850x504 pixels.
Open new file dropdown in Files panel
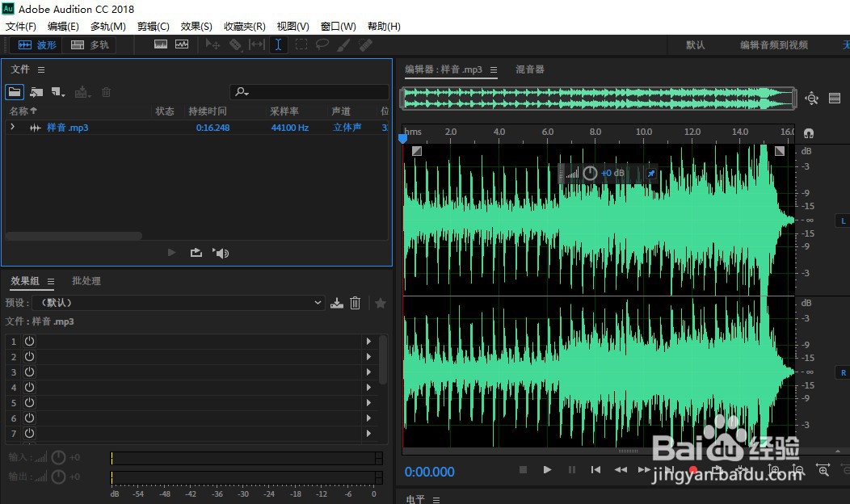(x=58, y=92)
